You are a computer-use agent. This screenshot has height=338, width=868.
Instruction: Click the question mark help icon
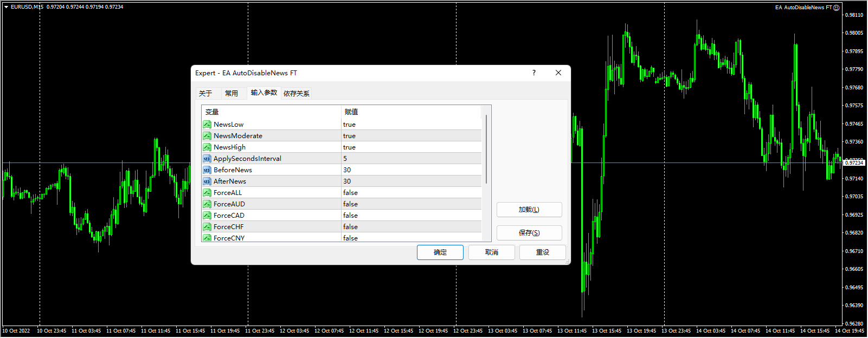point(533,73)
